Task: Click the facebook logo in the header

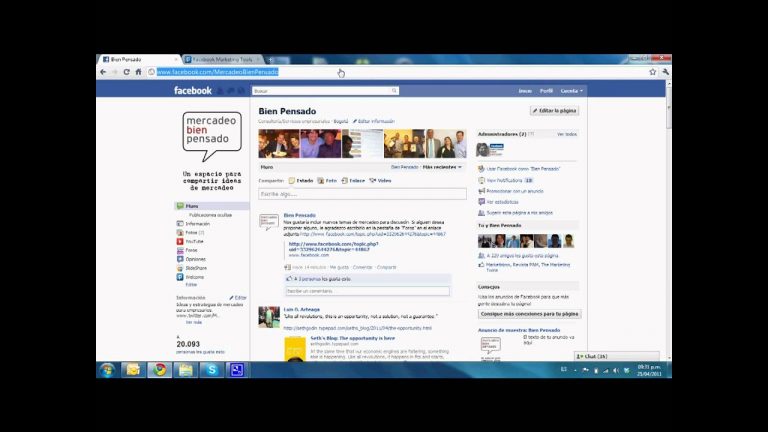Action: coord(193,91)
